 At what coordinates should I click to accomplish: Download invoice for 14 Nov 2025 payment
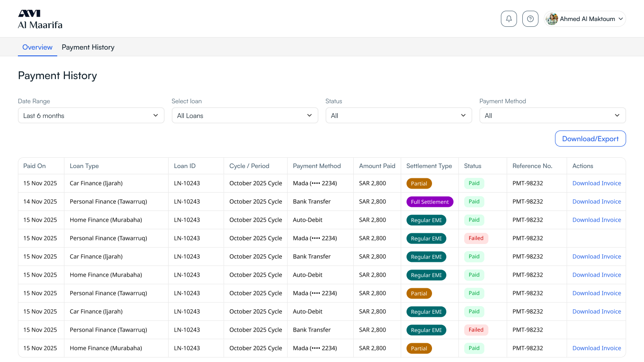tap(597, 202)
